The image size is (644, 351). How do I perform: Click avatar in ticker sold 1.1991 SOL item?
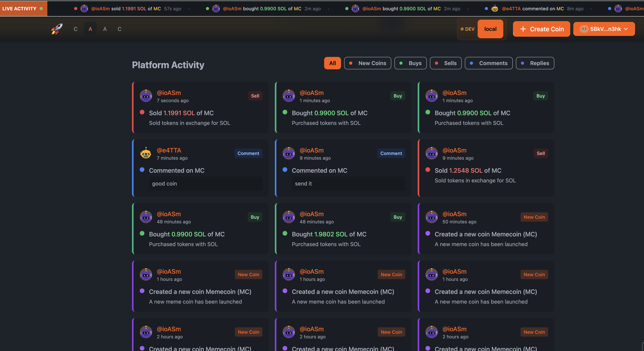[x=84, y=9]
